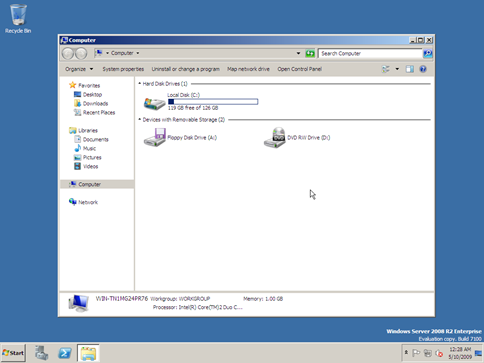Click the Desktop label in Favorites

(x=92, y=94)
